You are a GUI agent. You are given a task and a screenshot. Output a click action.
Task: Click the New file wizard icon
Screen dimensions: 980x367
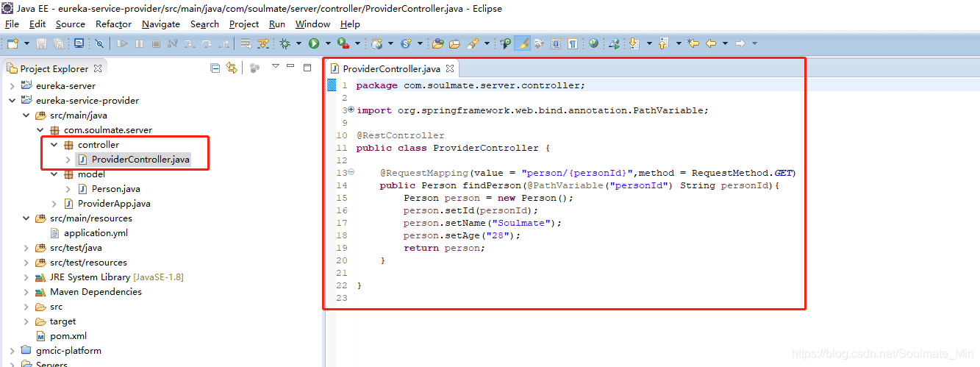click(12, 44)
